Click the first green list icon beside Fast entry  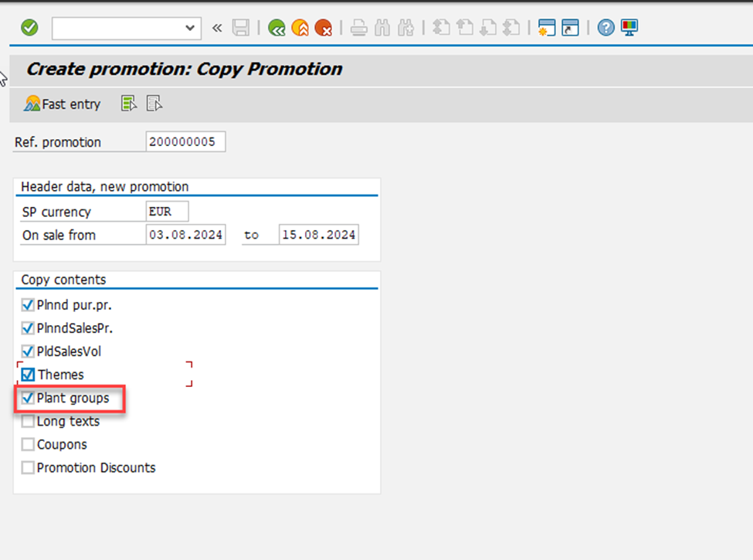point(129,104)
